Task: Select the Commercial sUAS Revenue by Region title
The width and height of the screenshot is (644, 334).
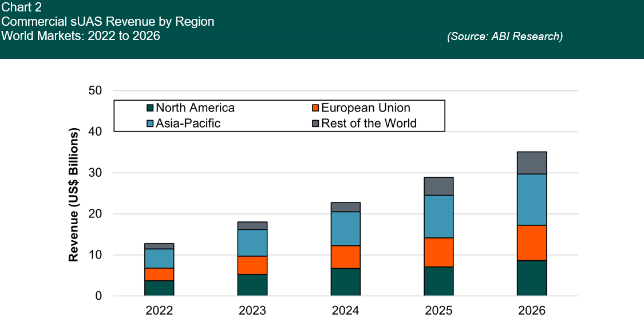Action: [x=108, y=22]
